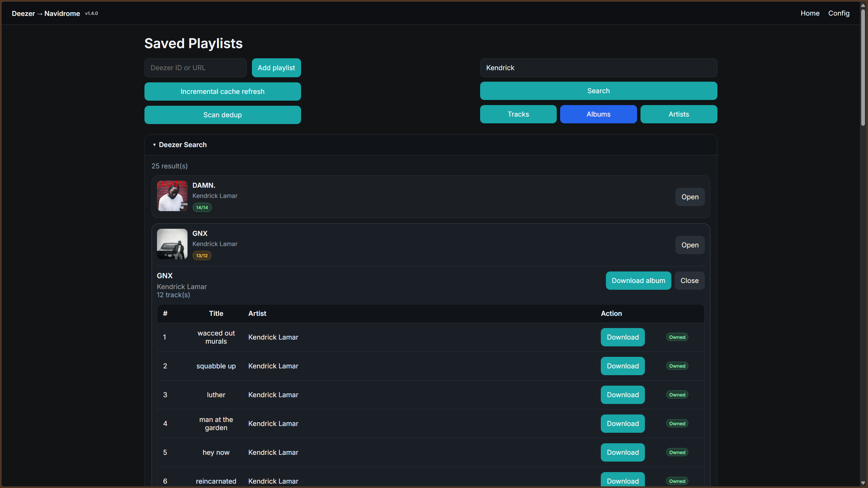Click the Title column header

(216, 313)
